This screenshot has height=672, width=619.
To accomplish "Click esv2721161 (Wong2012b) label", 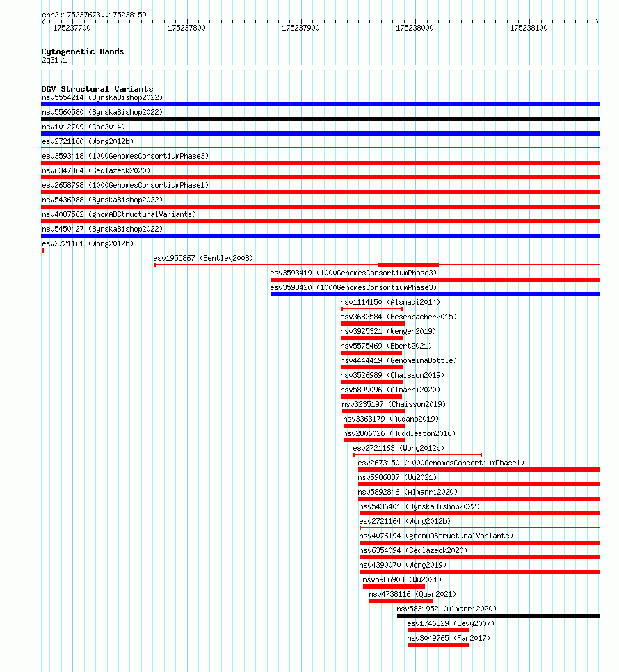I will click(x=88, y=243).
